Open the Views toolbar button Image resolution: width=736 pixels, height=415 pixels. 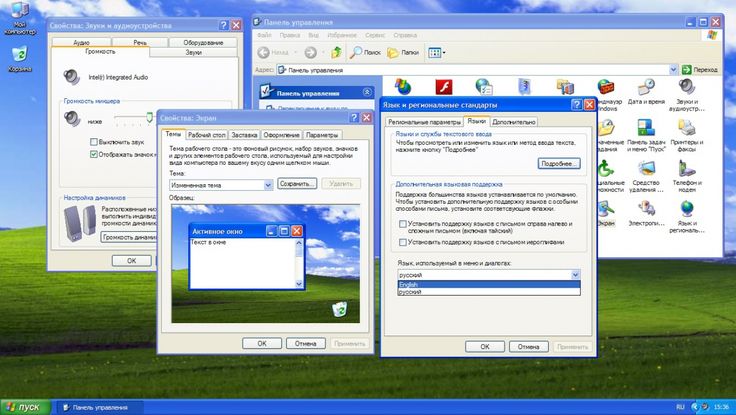click(437, 53)
